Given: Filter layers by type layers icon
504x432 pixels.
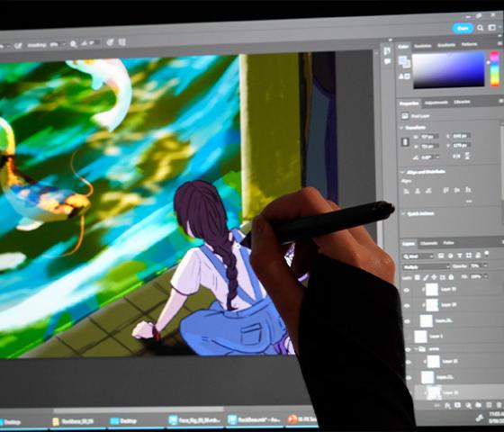Looking at the screenshot, I should coord(460,256).
